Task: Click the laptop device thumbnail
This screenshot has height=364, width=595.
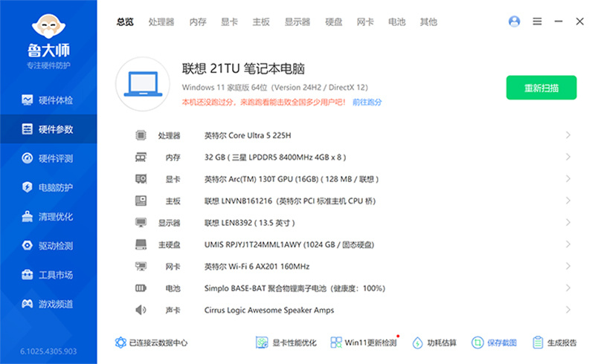Action: click(x=143, y=84)
